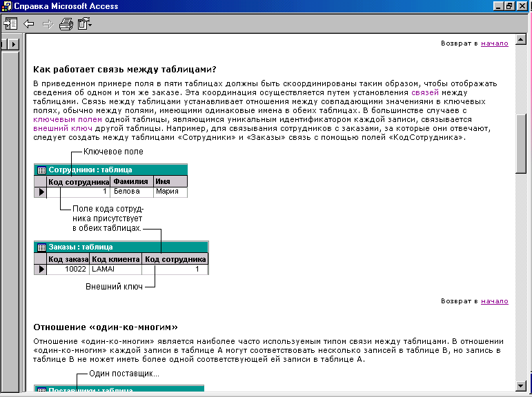This screenshot has height=397, width=532.
Task: Click the 'Имя' column header
Action: pyautogui.click(x=170, y=181)
